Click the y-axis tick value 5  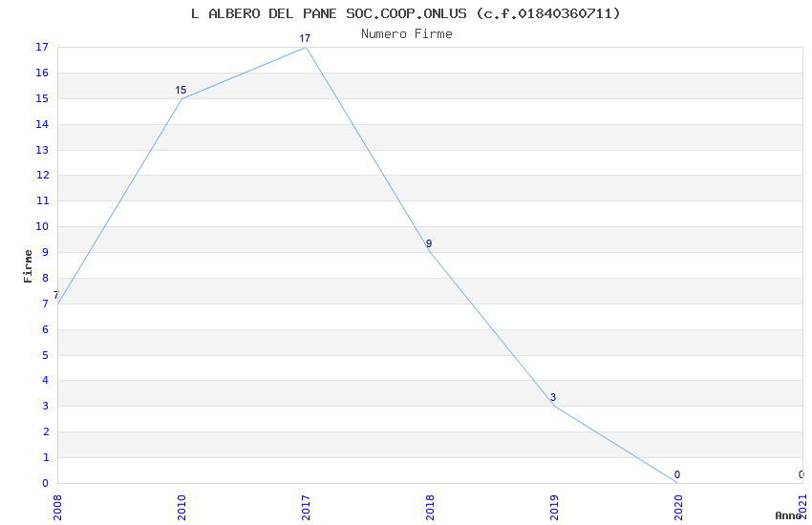pyautogui.click(x=46, y=355)
